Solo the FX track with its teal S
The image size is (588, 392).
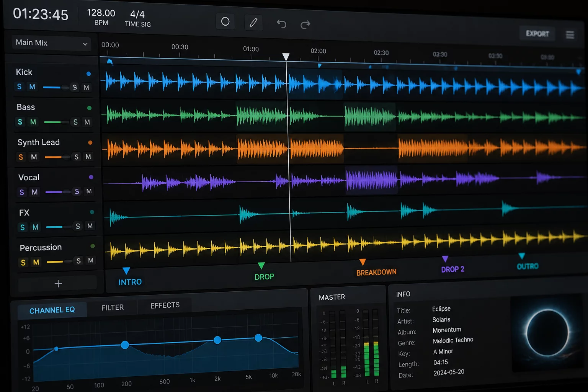[x=22, y=227]
